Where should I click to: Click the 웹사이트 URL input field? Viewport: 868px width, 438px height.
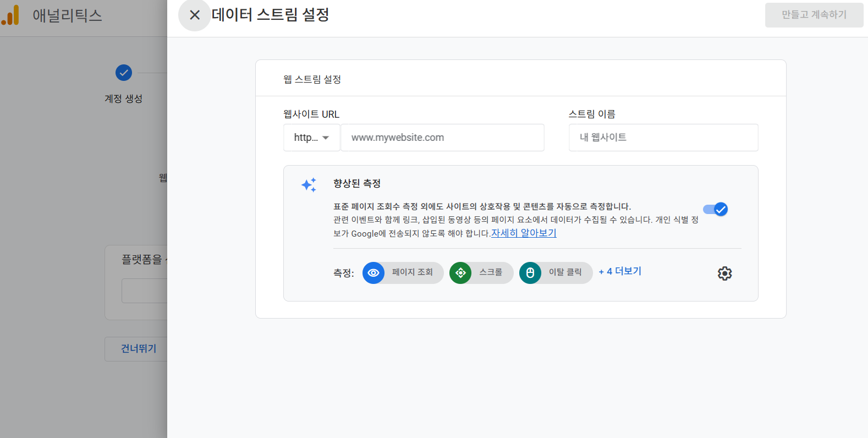(x=442, y=138)
